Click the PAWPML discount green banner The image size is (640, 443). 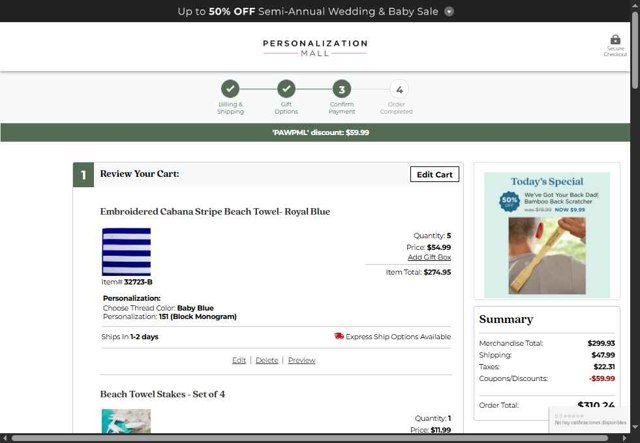(x=315, y=132)
